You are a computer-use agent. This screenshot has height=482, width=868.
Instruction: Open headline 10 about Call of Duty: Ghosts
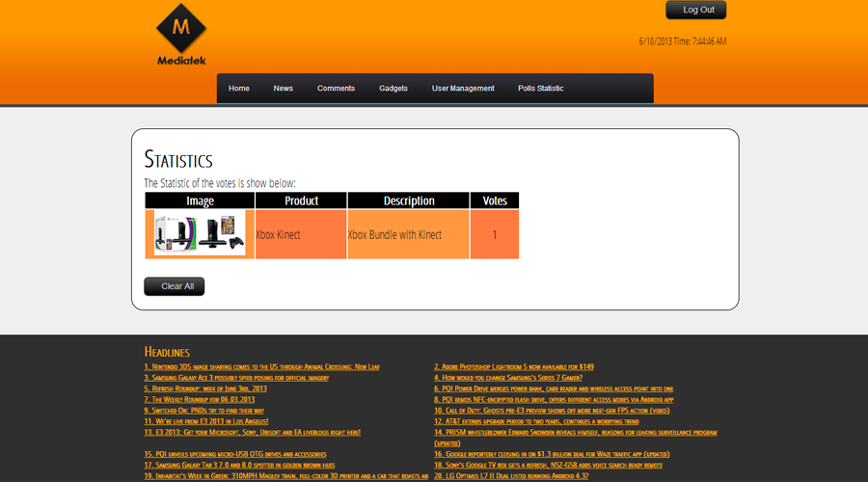(552, 410)
